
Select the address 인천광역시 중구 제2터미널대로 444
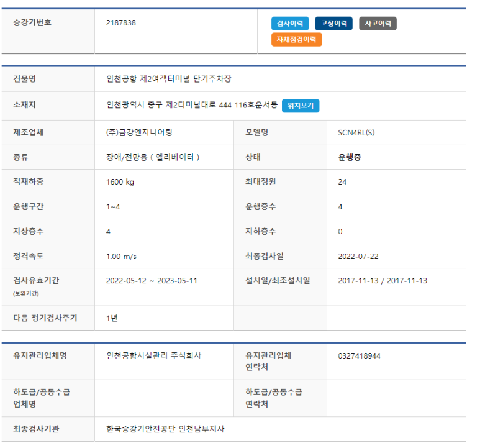pyautogui.click(x=169, y=105)
